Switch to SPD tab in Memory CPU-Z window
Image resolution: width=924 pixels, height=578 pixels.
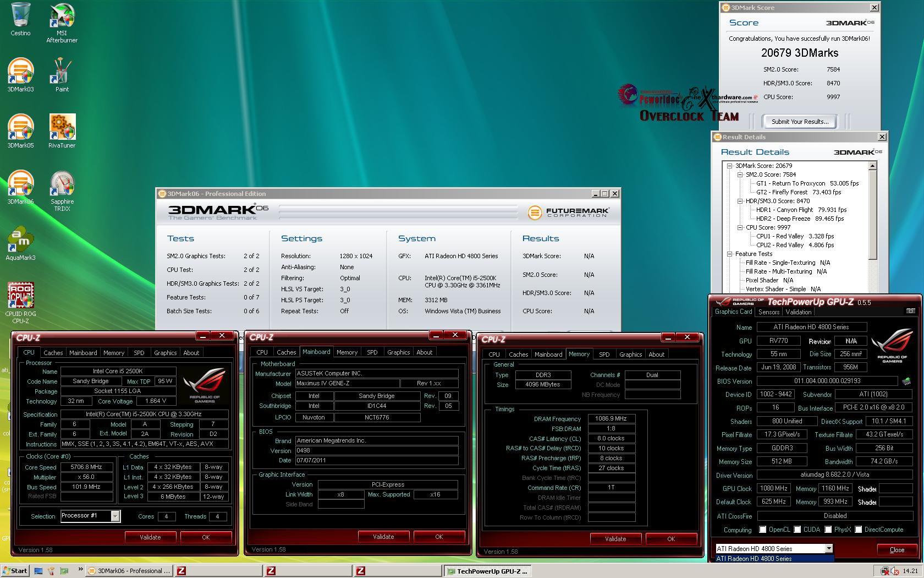point(604,355)
